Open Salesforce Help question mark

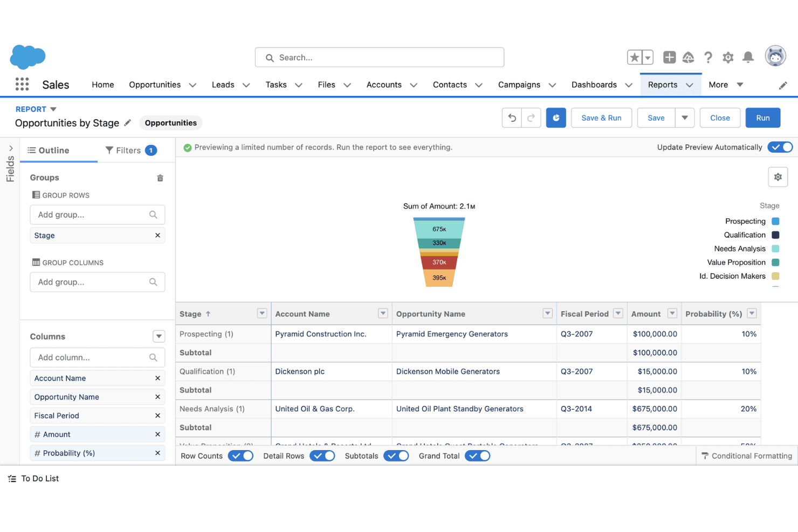tap(708, 57)
